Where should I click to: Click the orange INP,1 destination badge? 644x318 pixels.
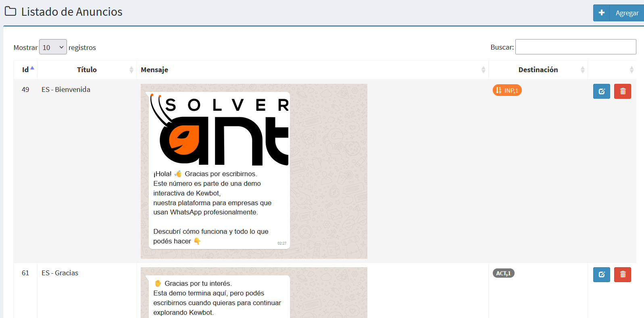(507, 90)
